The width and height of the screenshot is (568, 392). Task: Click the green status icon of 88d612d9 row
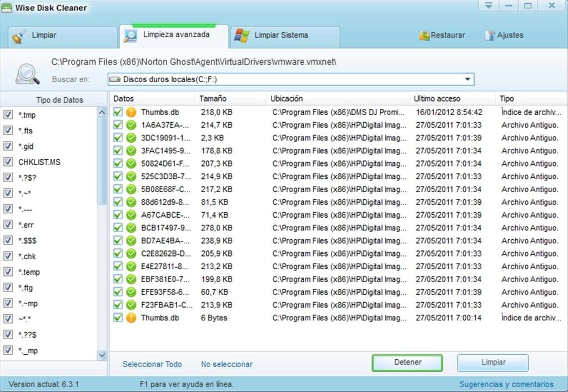tap(131, 202)
